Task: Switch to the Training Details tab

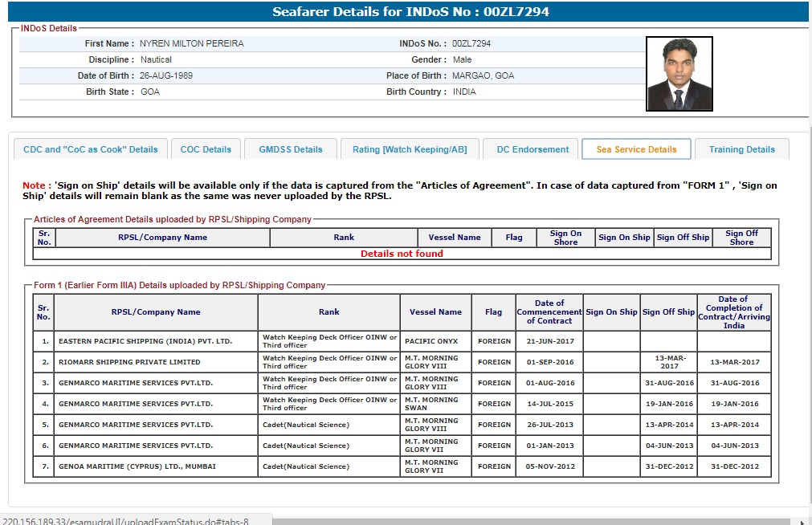Action: (741, 149)
